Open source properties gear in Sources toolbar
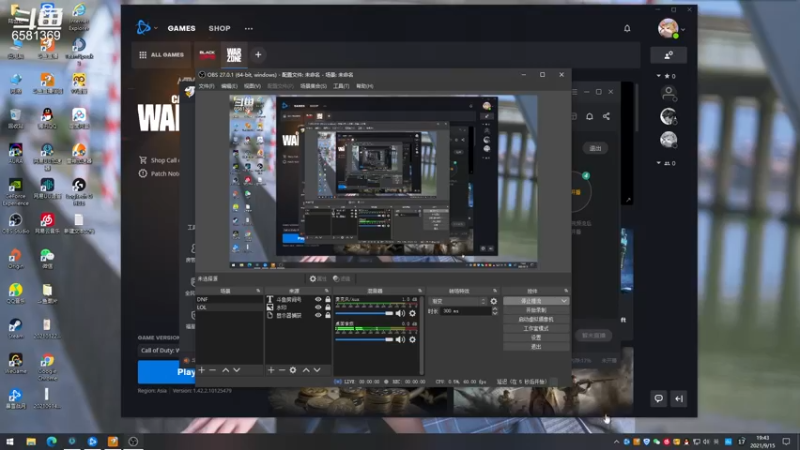 pyautogui.click(x=293, y=370)
